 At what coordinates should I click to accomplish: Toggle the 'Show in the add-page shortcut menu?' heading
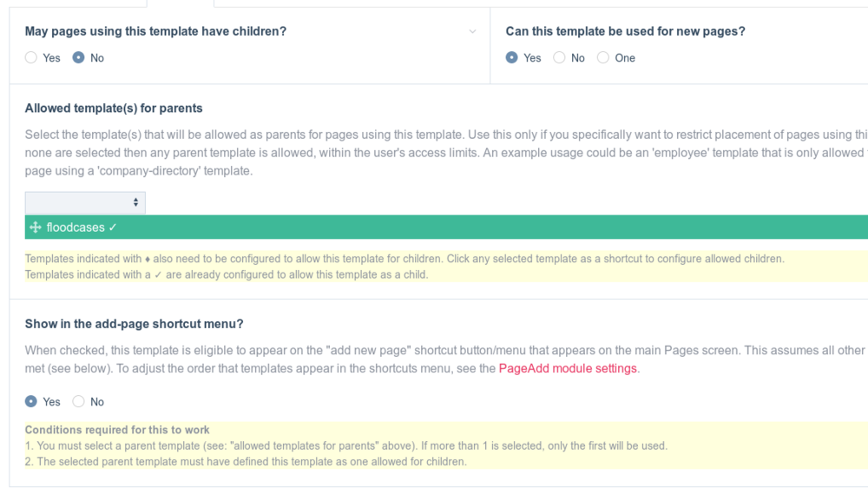(x=134, y=324)
